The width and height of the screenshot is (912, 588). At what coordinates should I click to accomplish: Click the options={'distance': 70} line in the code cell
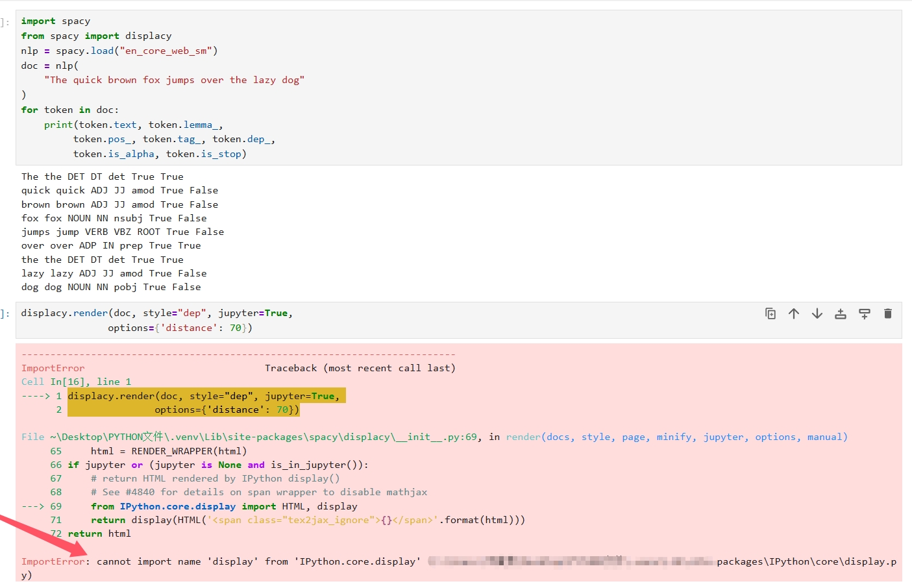180,328
